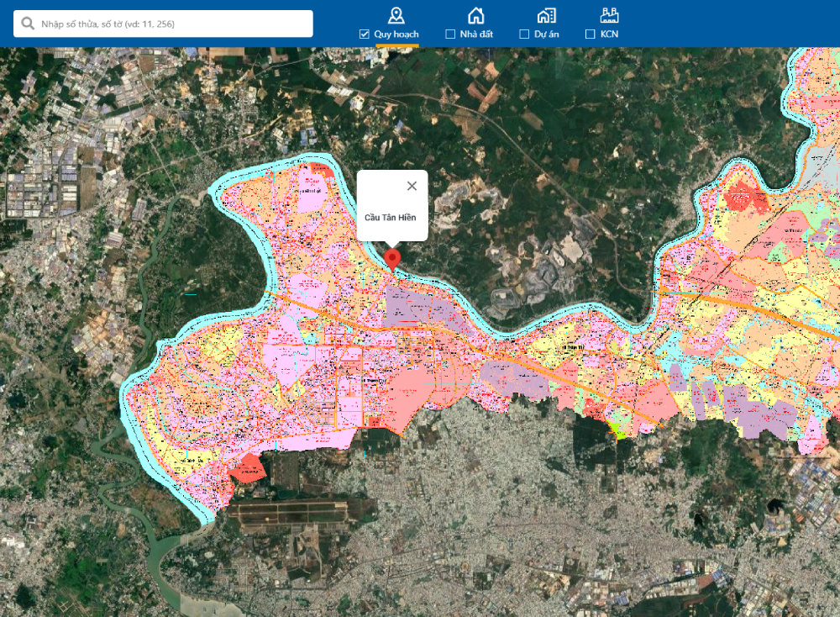The height and width of the screenshot is (617, 840).
Task: Click the Quy hoạch map pin icon
Action: point(396,14)
